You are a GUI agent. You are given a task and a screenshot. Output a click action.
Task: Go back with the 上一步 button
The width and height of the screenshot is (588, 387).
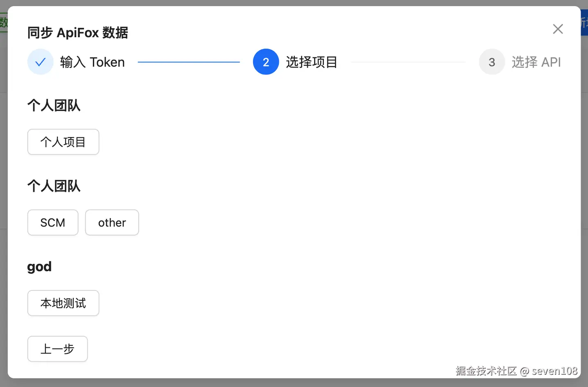tap(58, 349)
